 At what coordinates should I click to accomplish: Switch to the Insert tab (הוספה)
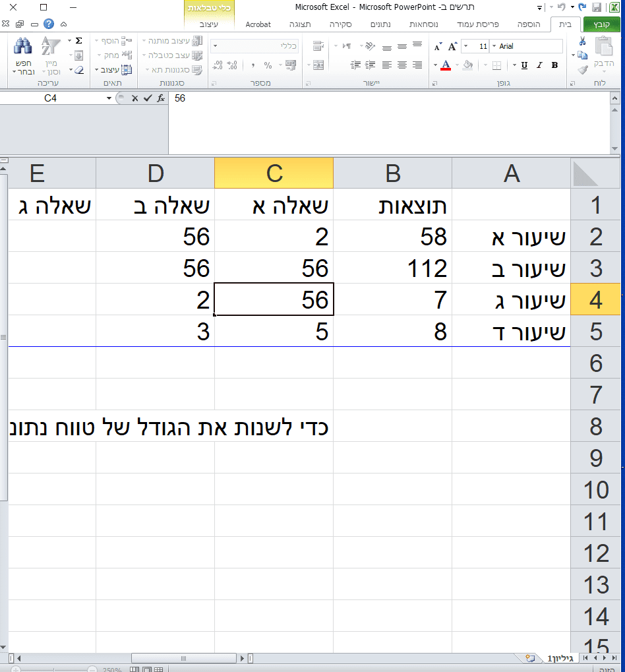(x=529, y=24)
